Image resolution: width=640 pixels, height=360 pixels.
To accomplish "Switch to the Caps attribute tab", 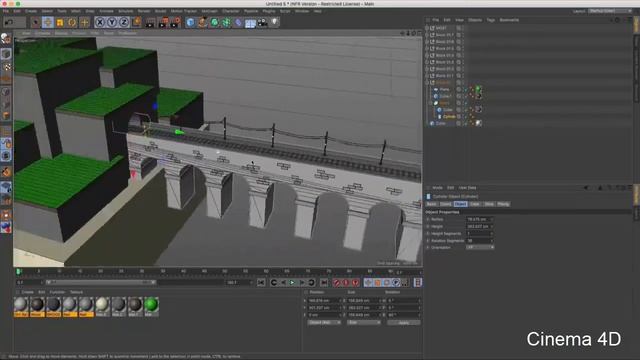I will pos(475,204).
